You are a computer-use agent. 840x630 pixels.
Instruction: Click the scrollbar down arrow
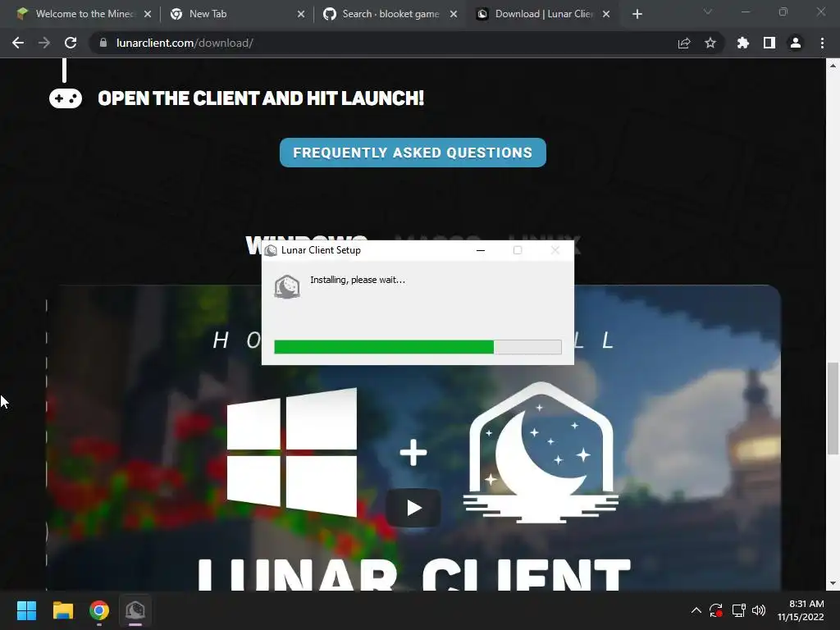pyautogui.click(x=833, y=583)
